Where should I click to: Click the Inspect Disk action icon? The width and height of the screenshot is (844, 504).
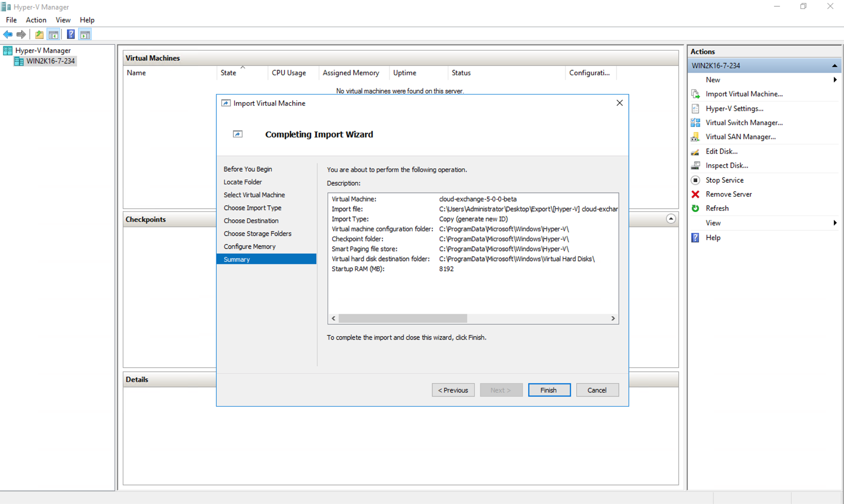coord(696,165)
